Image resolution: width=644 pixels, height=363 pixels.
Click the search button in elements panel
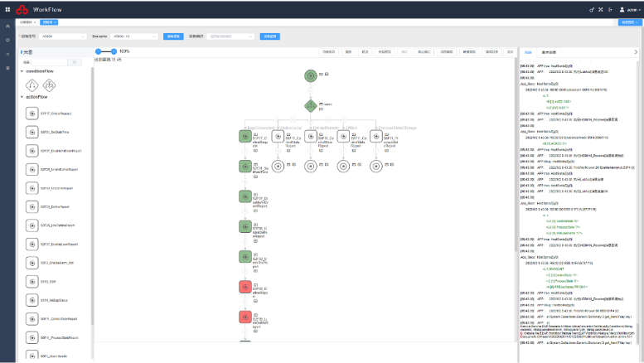coord(75,62)
